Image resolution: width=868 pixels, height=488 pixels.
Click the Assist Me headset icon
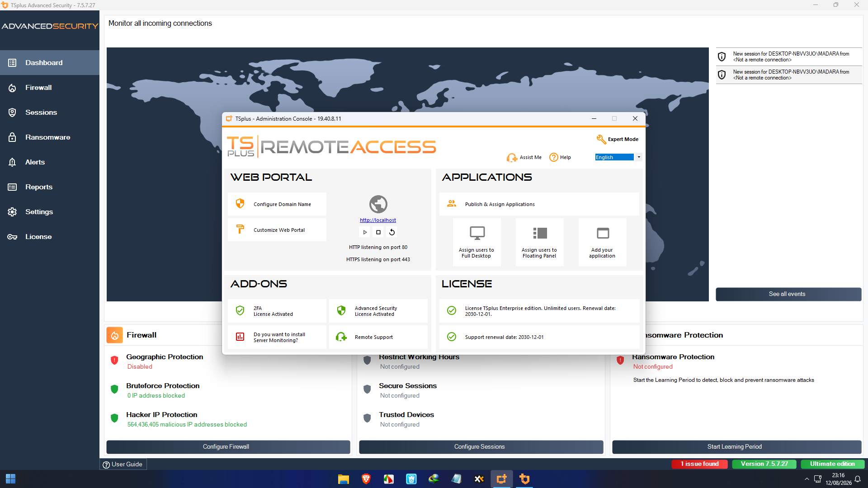tap(512, 157)
